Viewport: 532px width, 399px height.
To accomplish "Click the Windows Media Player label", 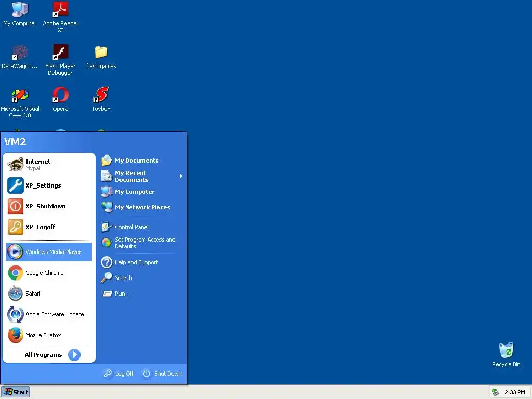I will (54, 252).
